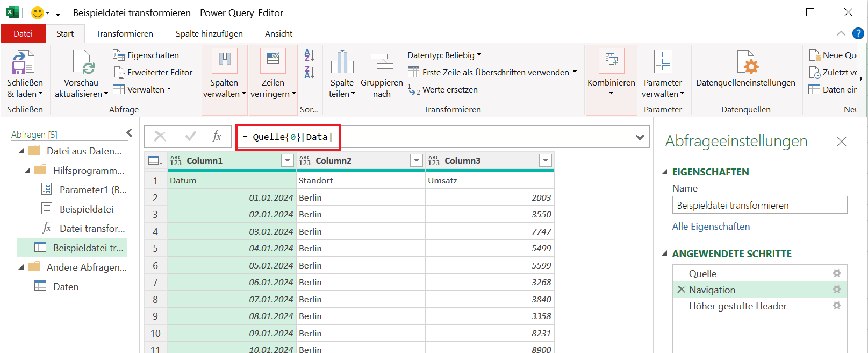Switch to the Start tab
Image resolution: width=868 pixels, height=353 pixels.
[x=65, y=33]
